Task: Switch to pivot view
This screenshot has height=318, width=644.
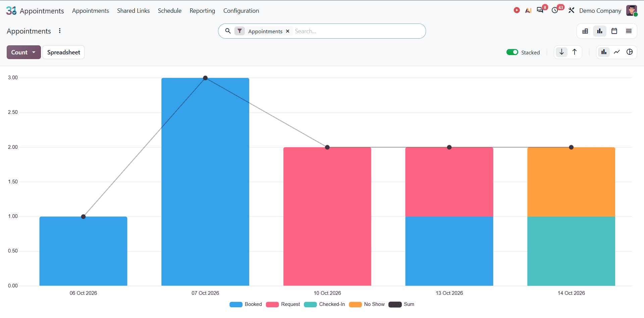Action: click(x=585, y=31)
